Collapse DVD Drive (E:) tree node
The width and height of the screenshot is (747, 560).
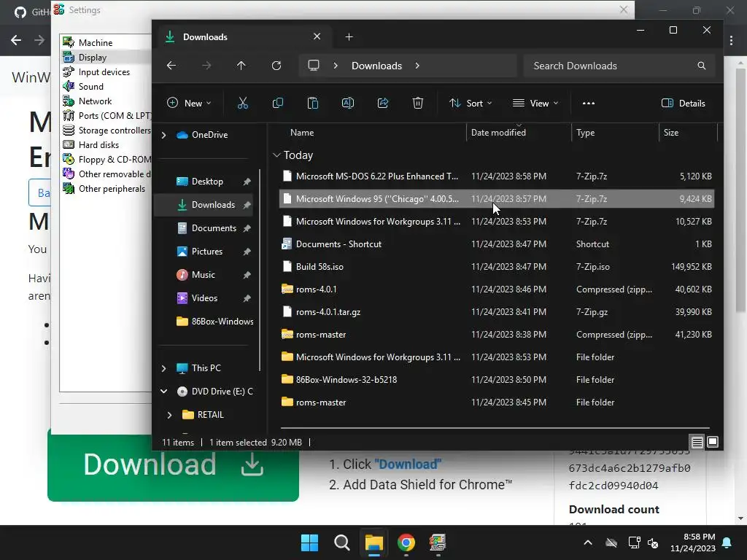tap(164, 392)
